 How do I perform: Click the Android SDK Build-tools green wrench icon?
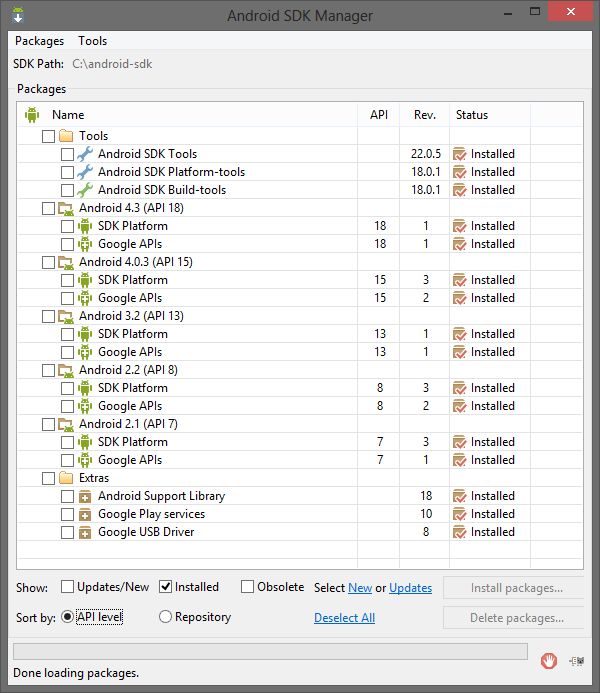pos(85,190)
